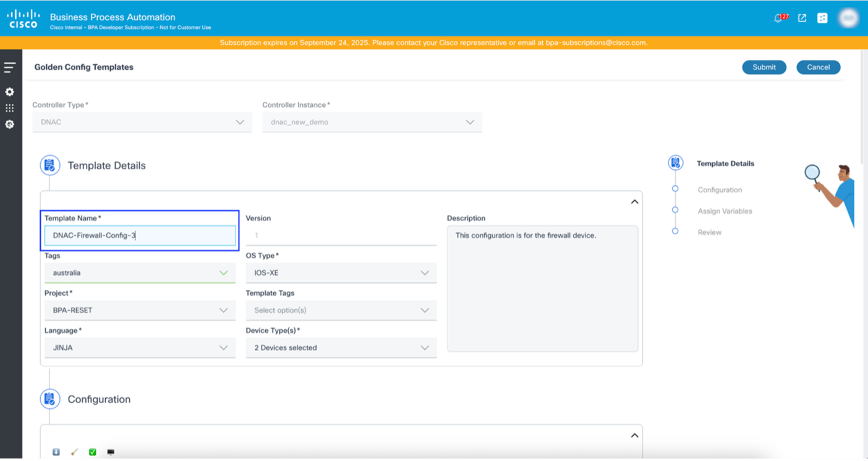Click into the Template Name field
The image size is (868, 461).
(x=140, y=235)
